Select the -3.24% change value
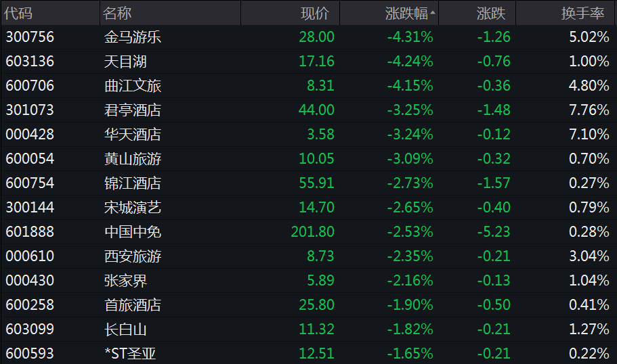 (x=410, y=135)
